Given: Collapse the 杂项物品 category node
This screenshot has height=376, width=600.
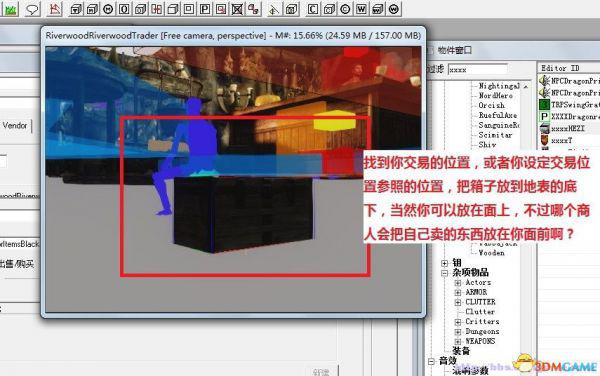Looking at the screenshot, I should [445, 273].
